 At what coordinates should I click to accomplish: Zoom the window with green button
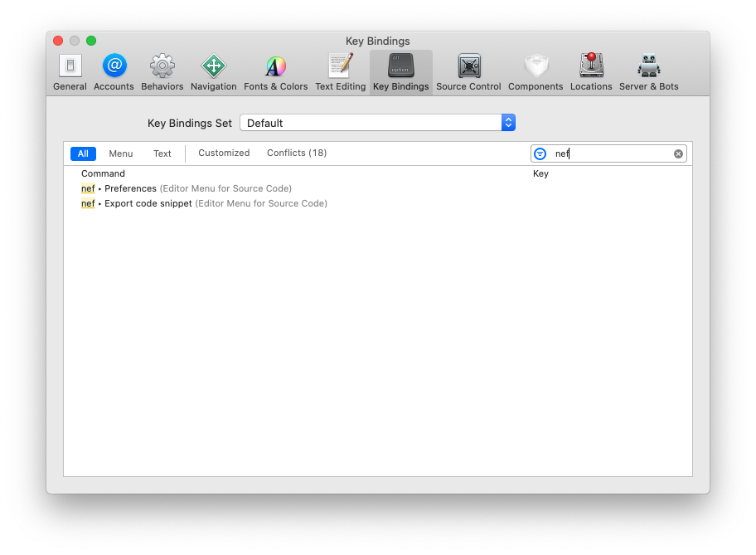click(91, 41)
